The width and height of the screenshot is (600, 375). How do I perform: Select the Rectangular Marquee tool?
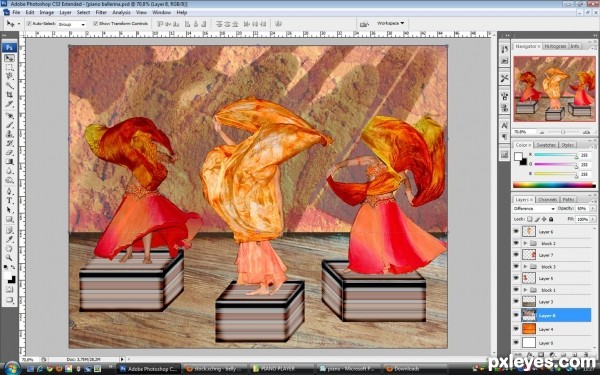click(10, 67)
